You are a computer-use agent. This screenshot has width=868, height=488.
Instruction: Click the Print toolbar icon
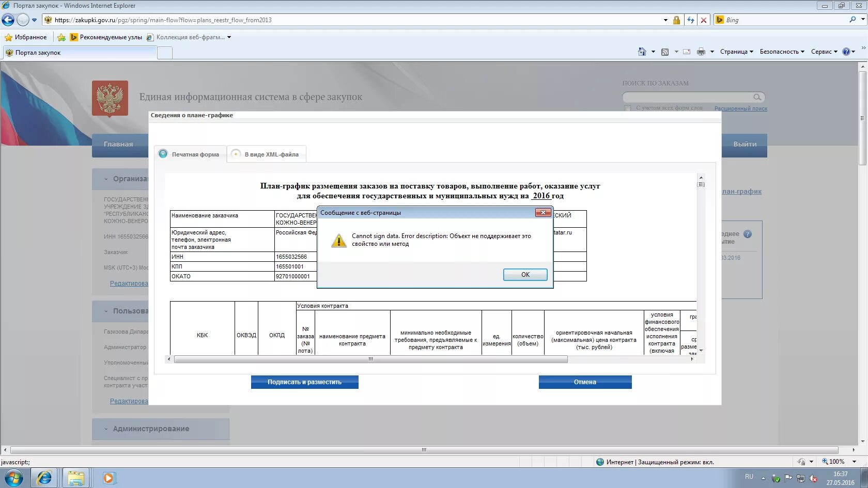701,52
